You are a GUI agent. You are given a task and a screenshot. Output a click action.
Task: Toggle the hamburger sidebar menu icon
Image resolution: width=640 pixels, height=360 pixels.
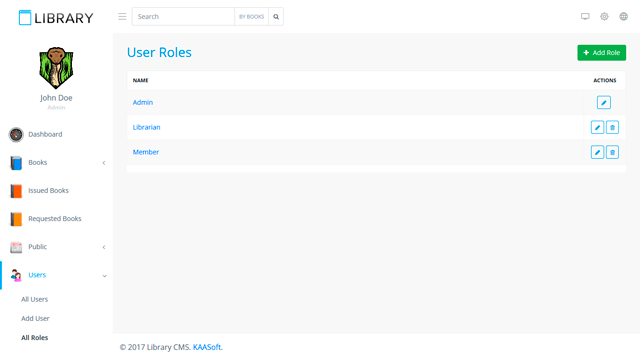(122, 17)
